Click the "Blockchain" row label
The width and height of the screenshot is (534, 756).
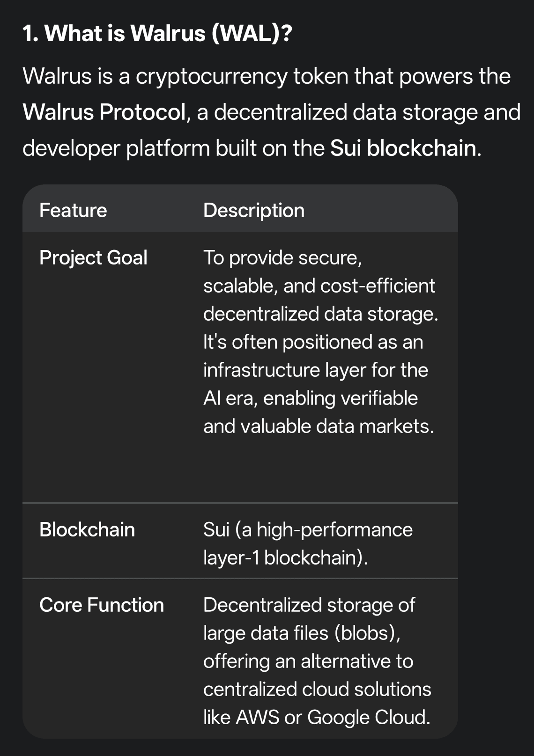pyautogui.click(x=87, y=530)
